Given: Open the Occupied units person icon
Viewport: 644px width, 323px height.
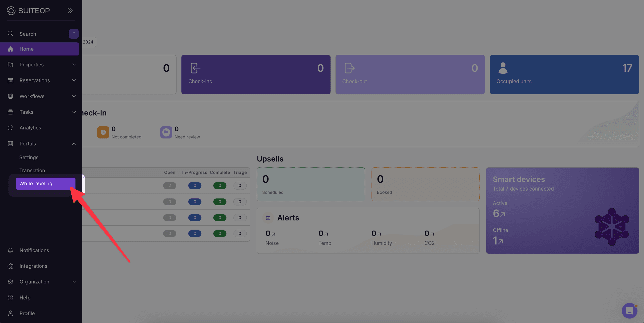Looking at the screenshot, I should (503, 68).
